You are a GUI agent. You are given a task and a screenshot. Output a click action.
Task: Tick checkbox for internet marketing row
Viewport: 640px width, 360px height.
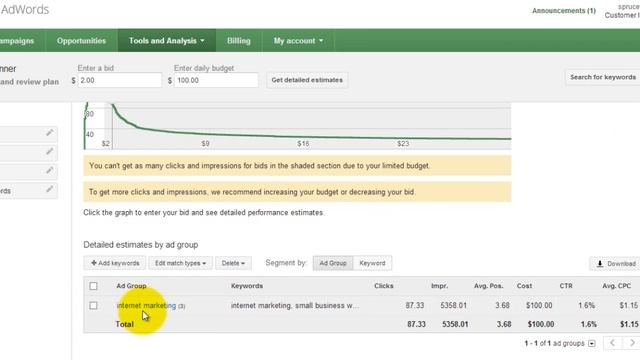tap(93, 306)
